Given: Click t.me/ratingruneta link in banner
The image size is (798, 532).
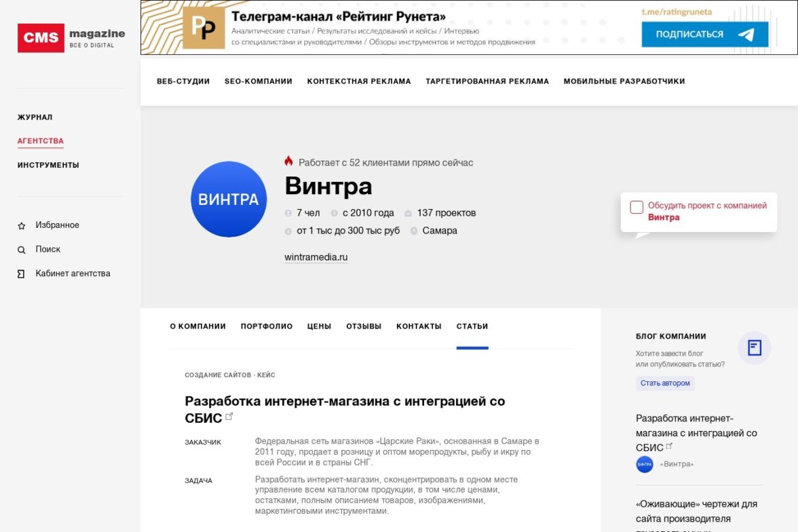Looking at the screenshot, I should [677, 12].
